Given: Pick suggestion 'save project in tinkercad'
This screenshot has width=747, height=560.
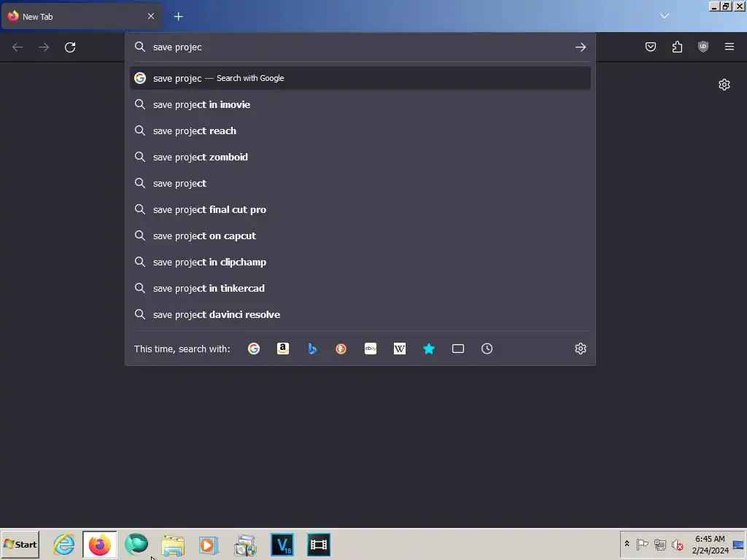Looking at the screenshot, I should [360, 288].
